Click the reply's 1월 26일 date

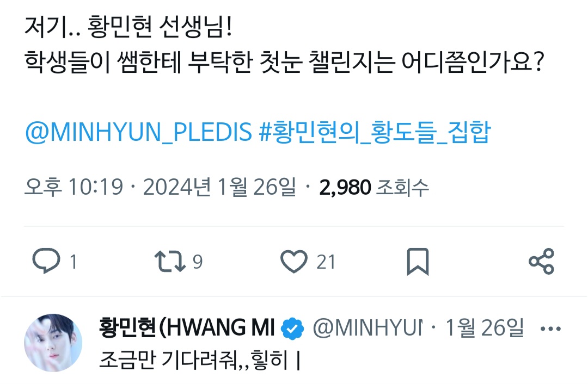click(484, 328)
